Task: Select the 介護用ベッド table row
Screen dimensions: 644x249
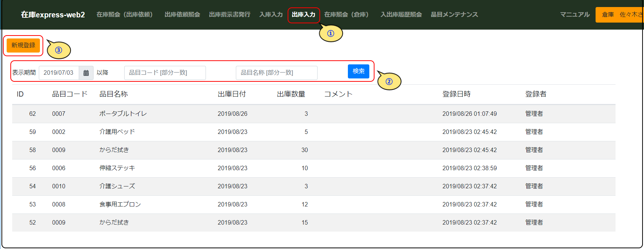Action: [x=117, y=132]
